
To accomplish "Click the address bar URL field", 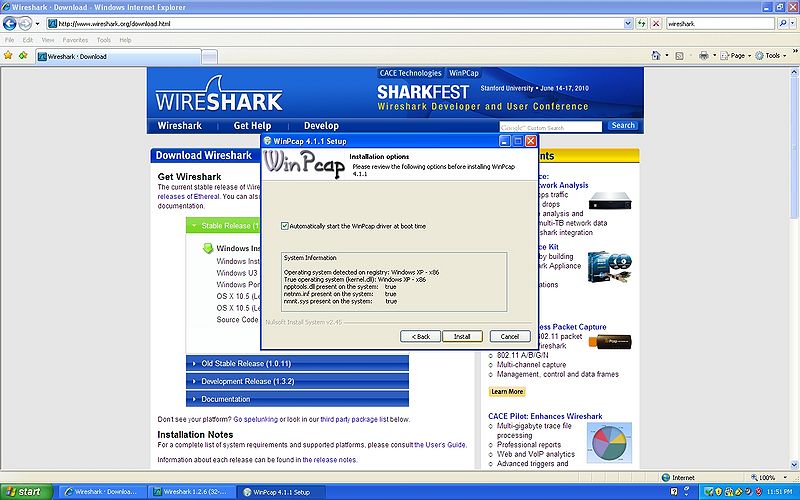I will pos(335,23).
